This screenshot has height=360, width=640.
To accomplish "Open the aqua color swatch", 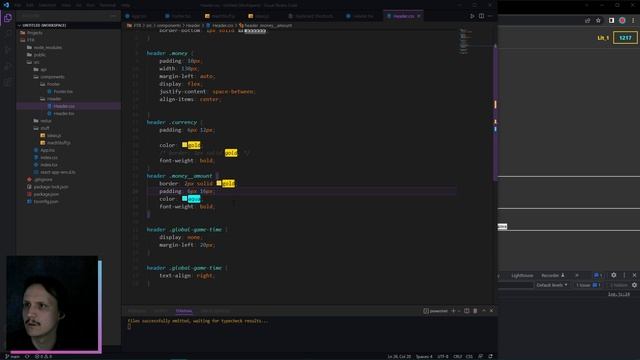I will 184,199.
